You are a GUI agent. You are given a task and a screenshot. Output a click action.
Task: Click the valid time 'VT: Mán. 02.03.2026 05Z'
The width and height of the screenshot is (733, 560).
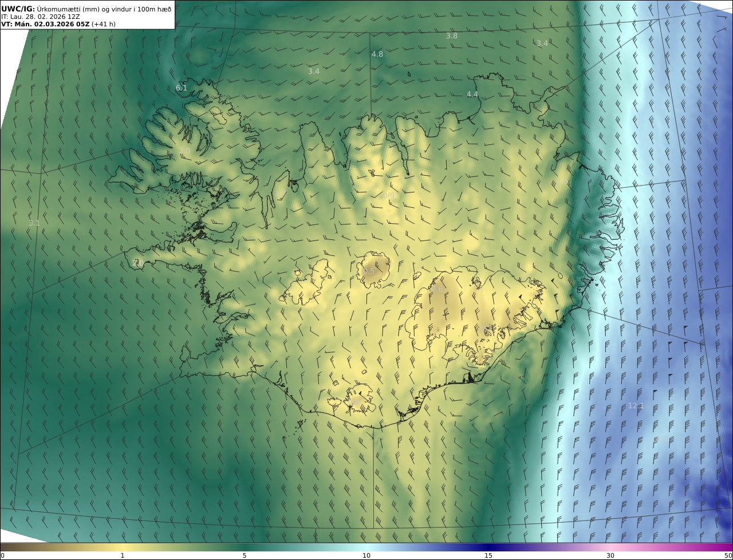tap(45, 24)
